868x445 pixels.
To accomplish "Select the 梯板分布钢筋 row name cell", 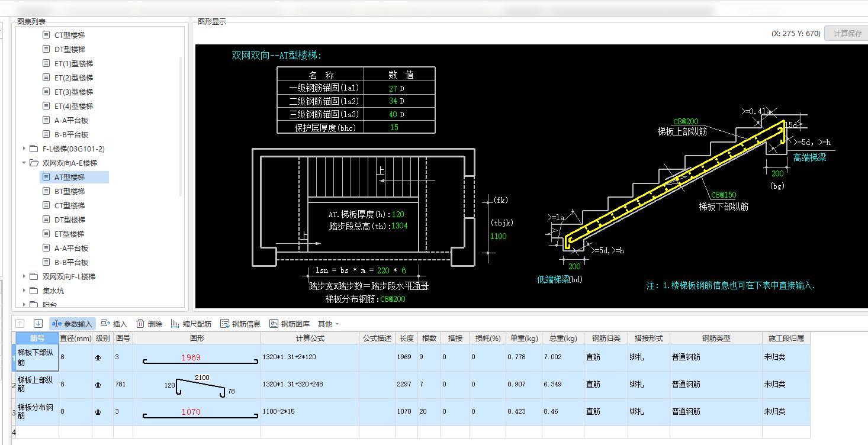I will [37, 412].
